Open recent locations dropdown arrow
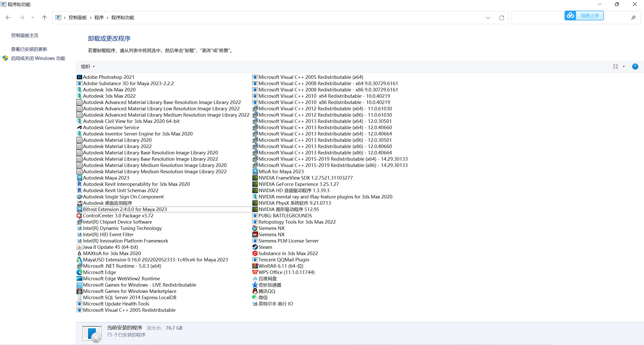 click(x=33, y=17)
